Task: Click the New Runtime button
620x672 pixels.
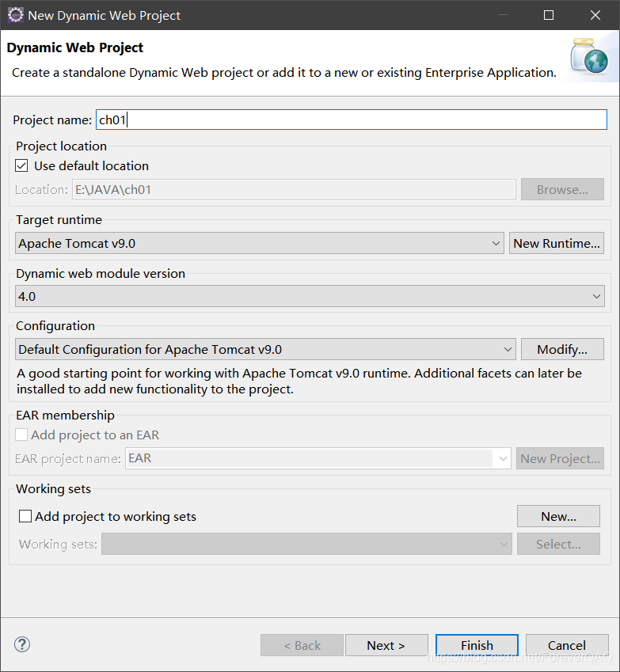Action: tap(557, 243)
